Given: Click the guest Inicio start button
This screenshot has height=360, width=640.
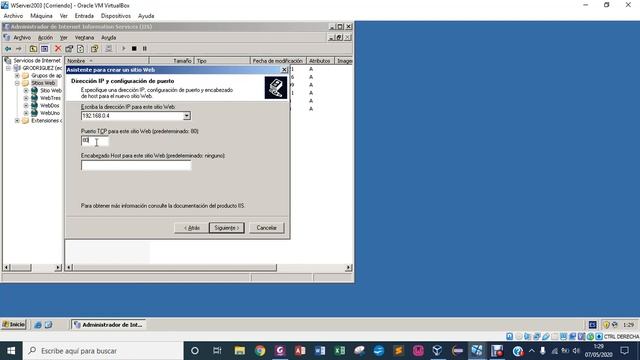Looking at the screenshot, I should pyautogui.click(x=13, y=324).
